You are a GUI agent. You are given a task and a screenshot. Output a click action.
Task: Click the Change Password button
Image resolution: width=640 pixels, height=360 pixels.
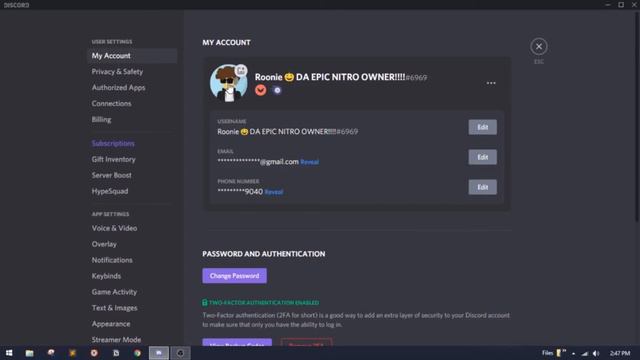point(234,276)
